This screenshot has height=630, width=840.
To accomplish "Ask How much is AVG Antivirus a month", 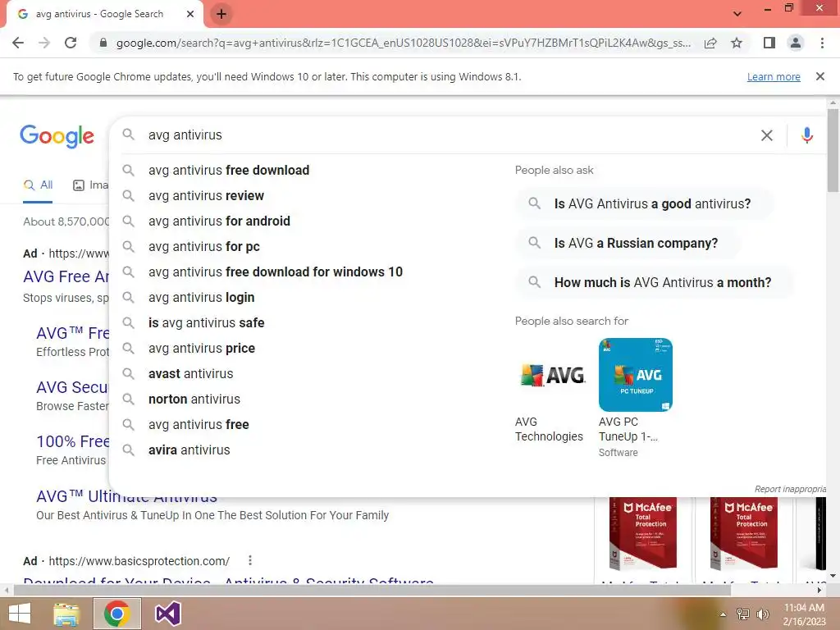I will (655, 282).
